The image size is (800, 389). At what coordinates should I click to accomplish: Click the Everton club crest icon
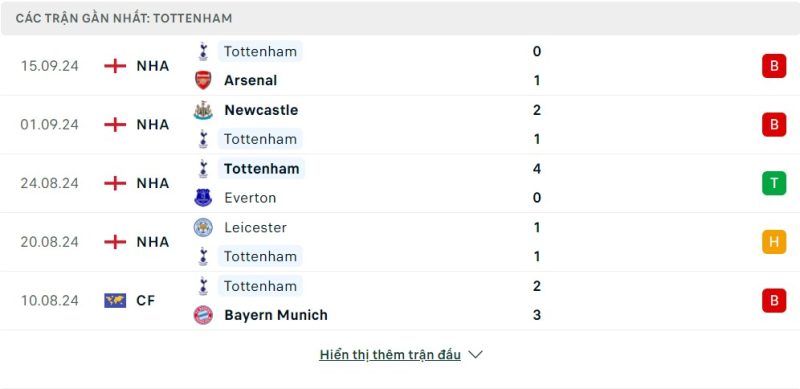coord(203,198)
